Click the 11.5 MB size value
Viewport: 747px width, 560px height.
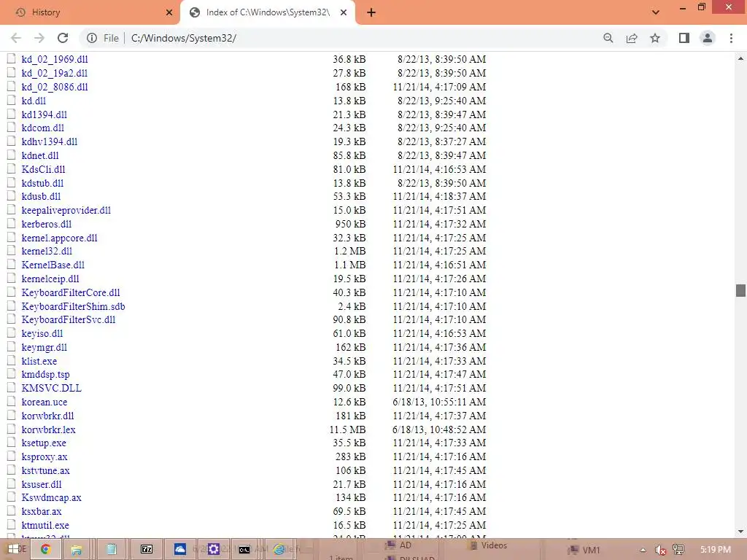coord(348,430)
